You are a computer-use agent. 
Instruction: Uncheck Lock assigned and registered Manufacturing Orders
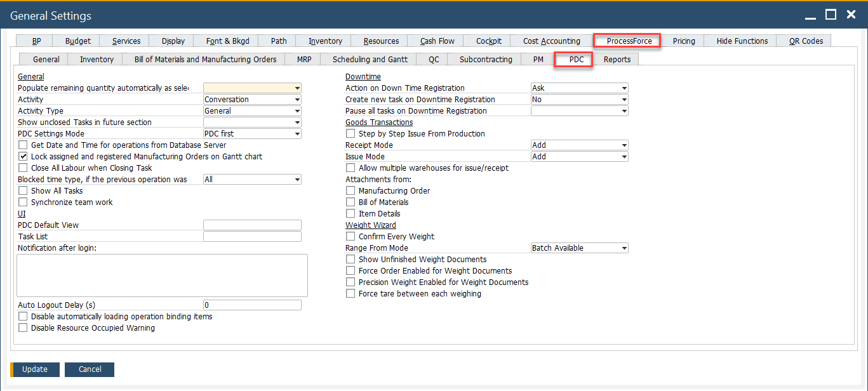(23, 156)
